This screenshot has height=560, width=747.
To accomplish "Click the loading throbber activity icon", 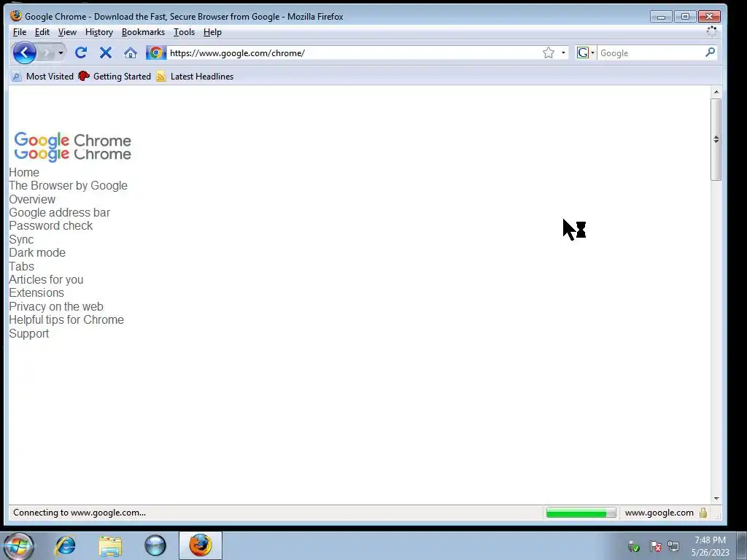I will [711, 32].
